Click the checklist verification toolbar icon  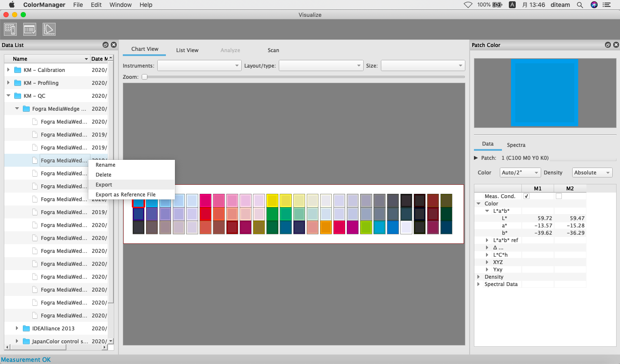(x=30, y=29)
